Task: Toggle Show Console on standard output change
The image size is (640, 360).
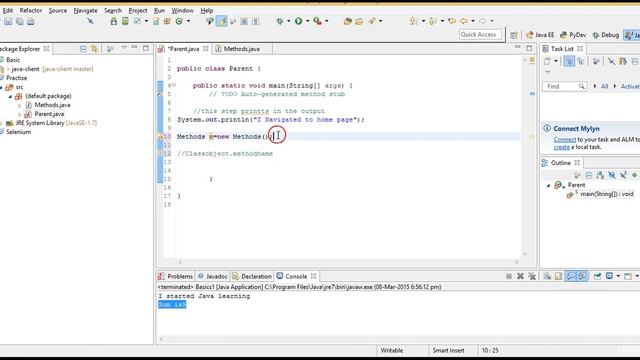Action: point(571,276)
